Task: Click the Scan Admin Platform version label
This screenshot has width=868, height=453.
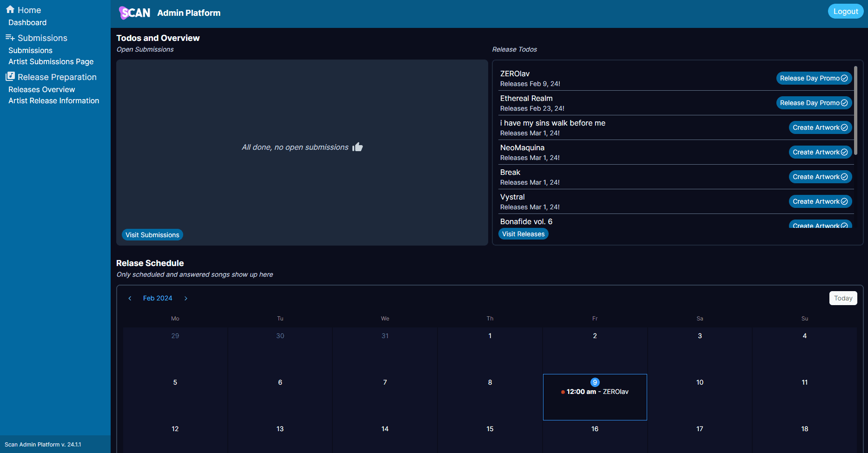Action: 43,445
